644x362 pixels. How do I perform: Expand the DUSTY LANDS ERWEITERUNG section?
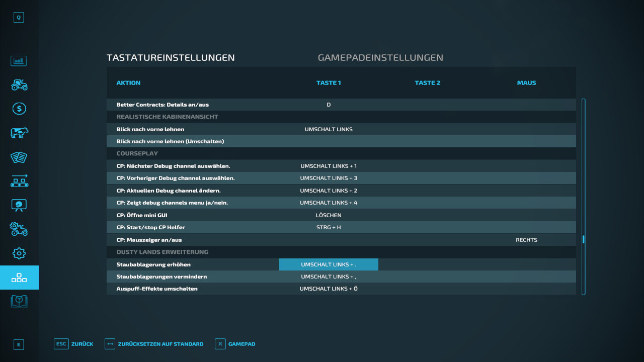341,252
